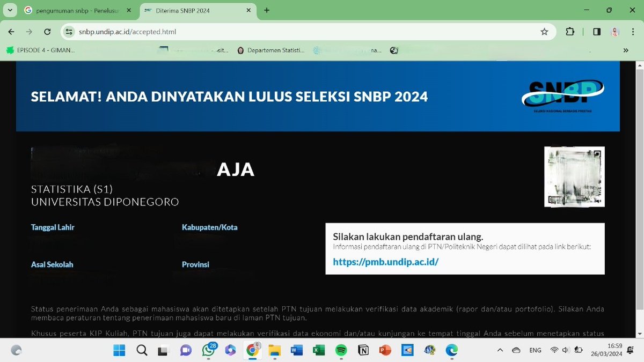Open the browser side panel

597,32
